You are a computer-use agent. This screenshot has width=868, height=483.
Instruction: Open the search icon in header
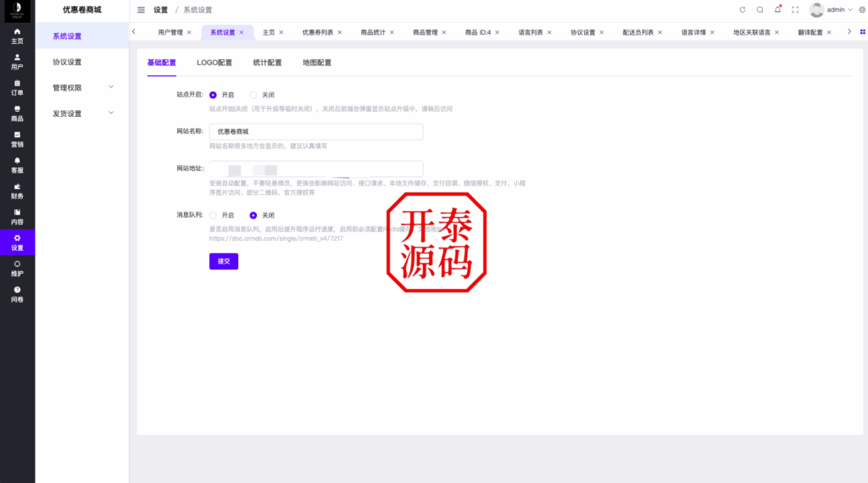click(760, 9)
